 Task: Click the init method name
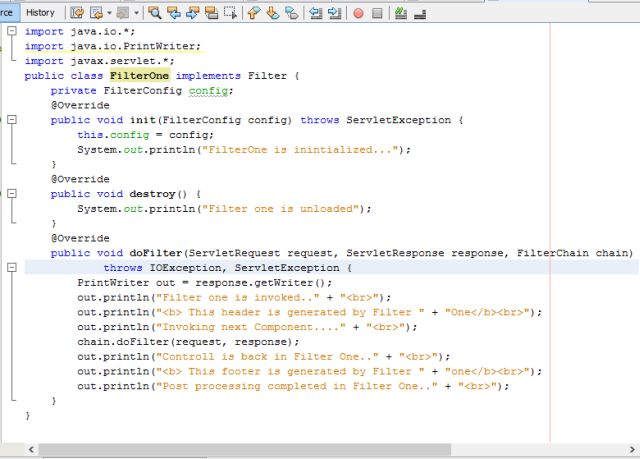[x=142, y=120]
